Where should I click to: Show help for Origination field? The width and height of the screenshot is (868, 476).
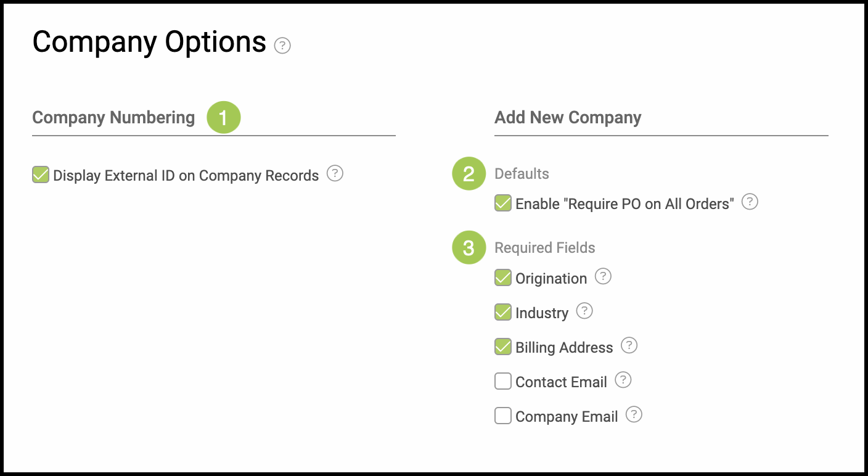click(x=603, y=276)
